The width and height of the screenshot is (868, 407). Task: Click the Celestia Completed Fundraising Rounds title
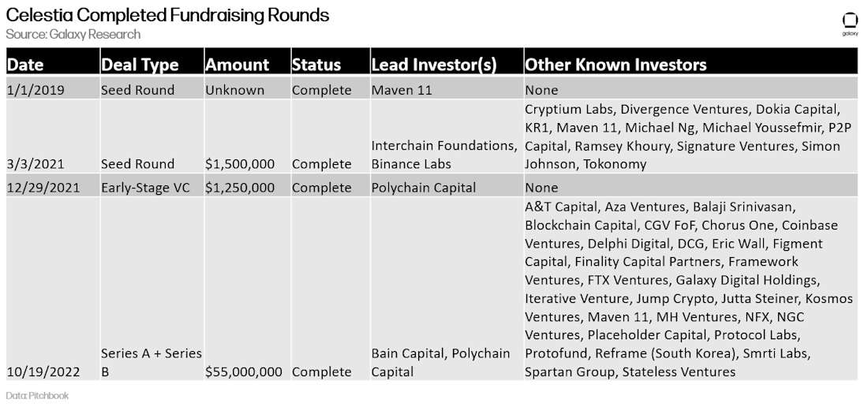pos(167,15)
